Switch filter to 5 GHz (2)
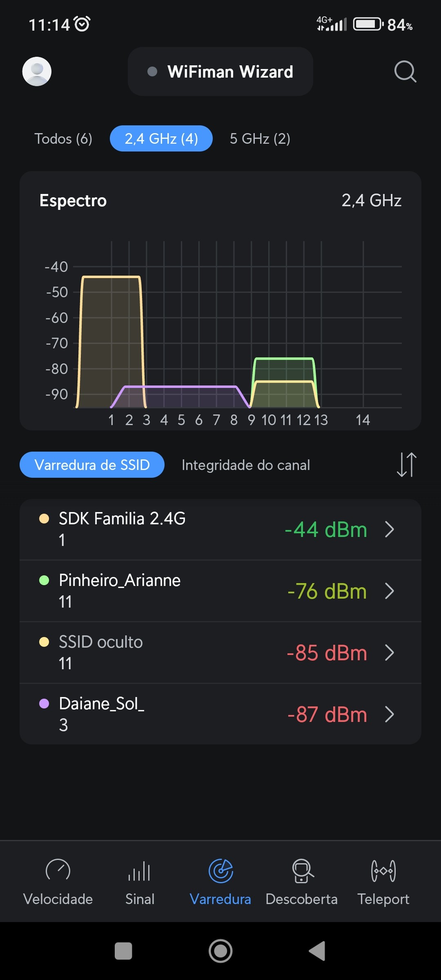 (x=260, y=139)
